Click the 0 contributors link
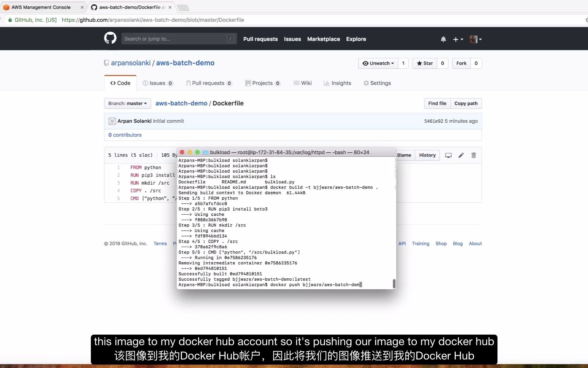 125,135
